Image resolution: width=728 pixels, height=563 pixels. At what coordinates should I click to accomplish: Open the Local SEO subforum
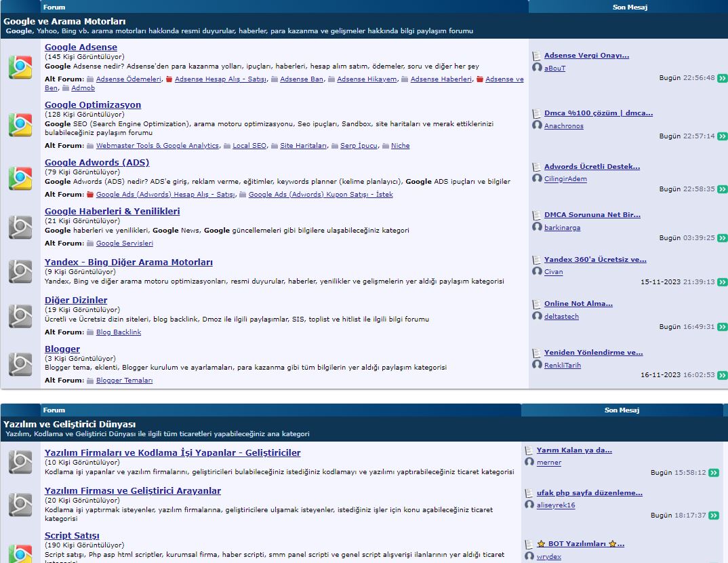coord(249,146)
